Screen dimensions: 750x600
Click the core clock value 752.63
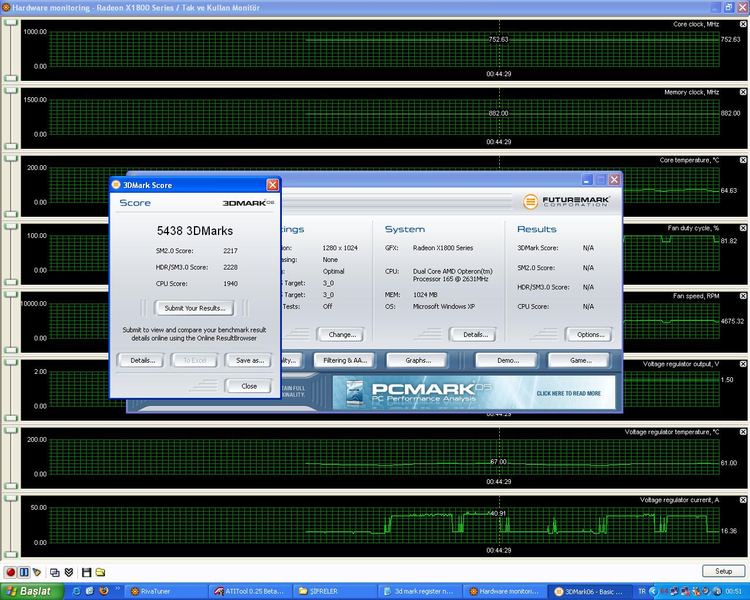pos(730,39)
